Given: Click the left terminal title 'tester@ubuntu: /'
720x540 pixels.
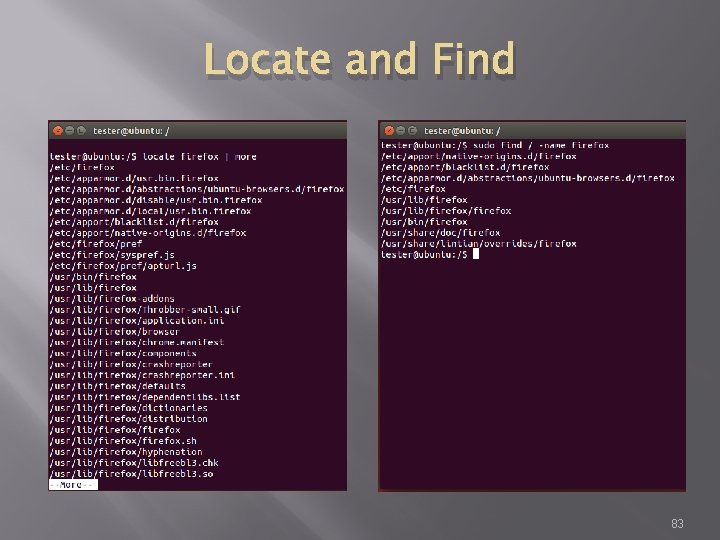Looking at the screenshot, I should tap(131, 131).
